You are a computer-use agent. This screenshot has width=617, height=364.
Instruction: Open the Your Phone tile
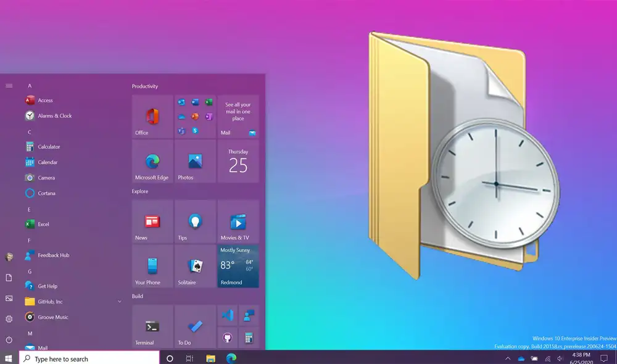pyautogui.click(x=152, y=267)
